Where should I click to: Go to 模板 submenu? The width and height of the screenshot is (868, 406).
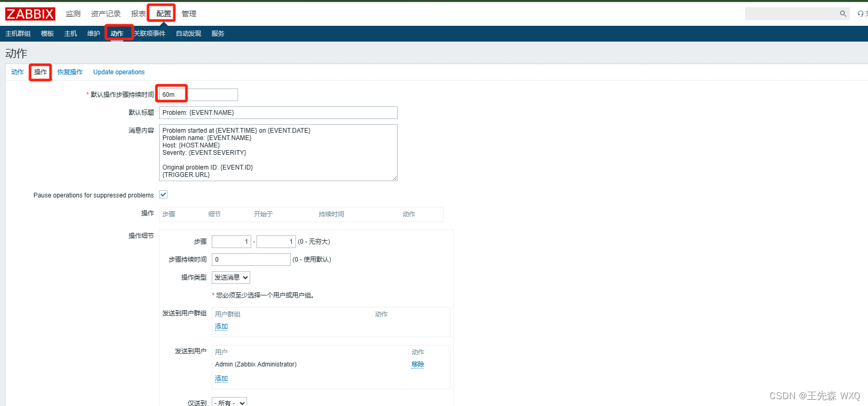47,34
